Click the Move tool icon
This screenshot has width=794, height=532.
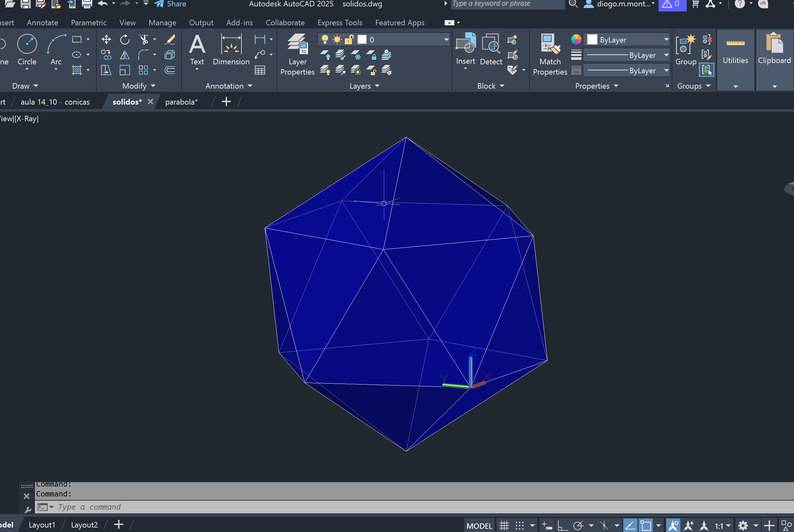pos(106,39)
